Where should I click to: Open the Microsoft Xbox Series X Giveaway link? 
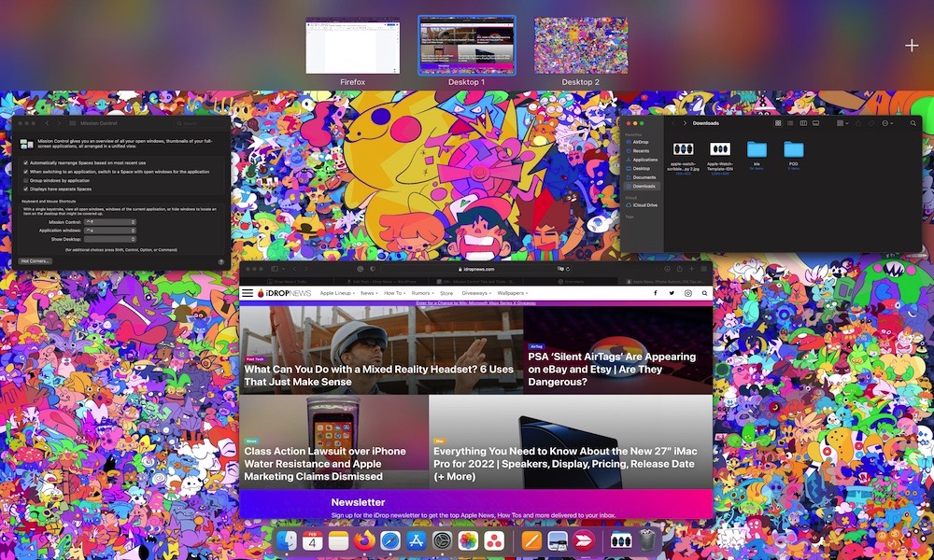tap(475, 303)
